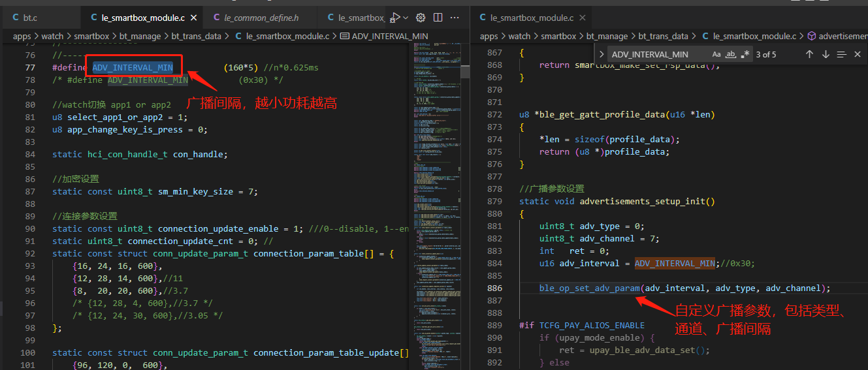Select le_smartbox_module.c tab in right editor group

tap(532, 18)
